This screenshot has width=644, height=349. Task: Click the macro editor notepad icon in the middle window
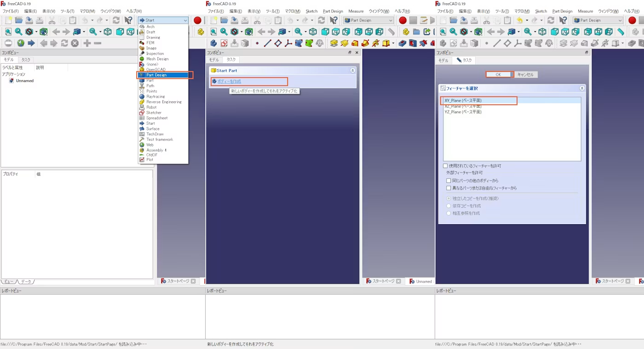424,20
